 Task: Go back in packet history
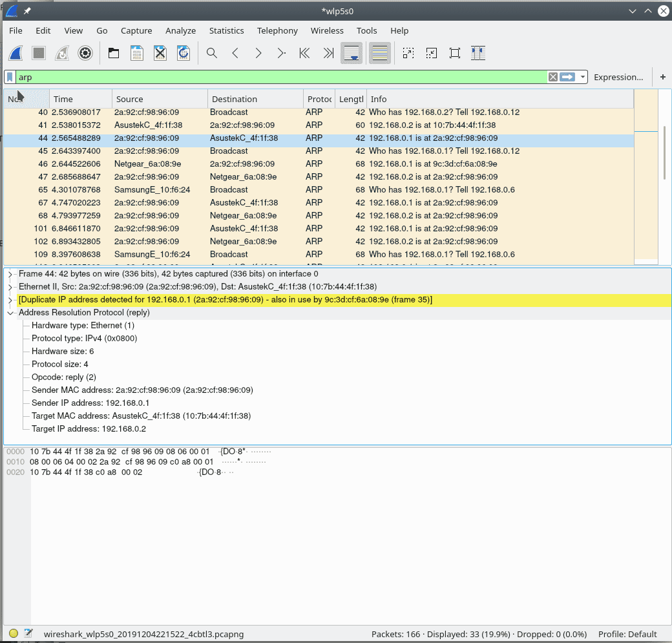point(235,53)
